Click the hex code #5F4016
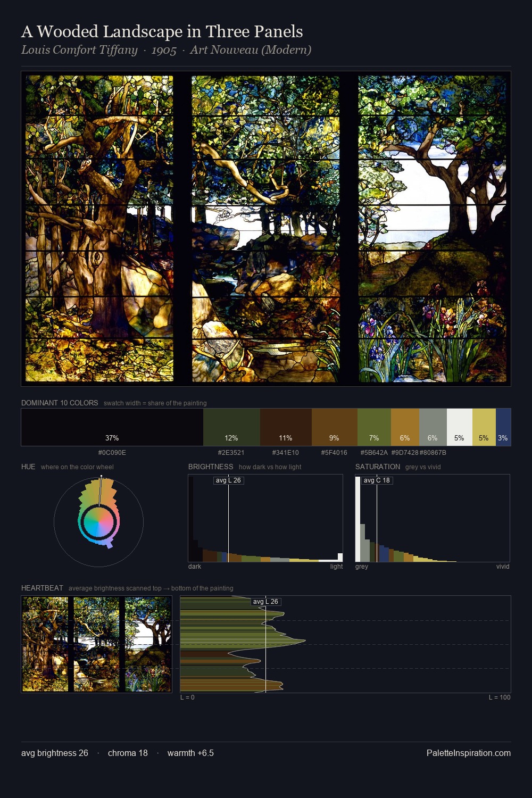 coord(334,453)
